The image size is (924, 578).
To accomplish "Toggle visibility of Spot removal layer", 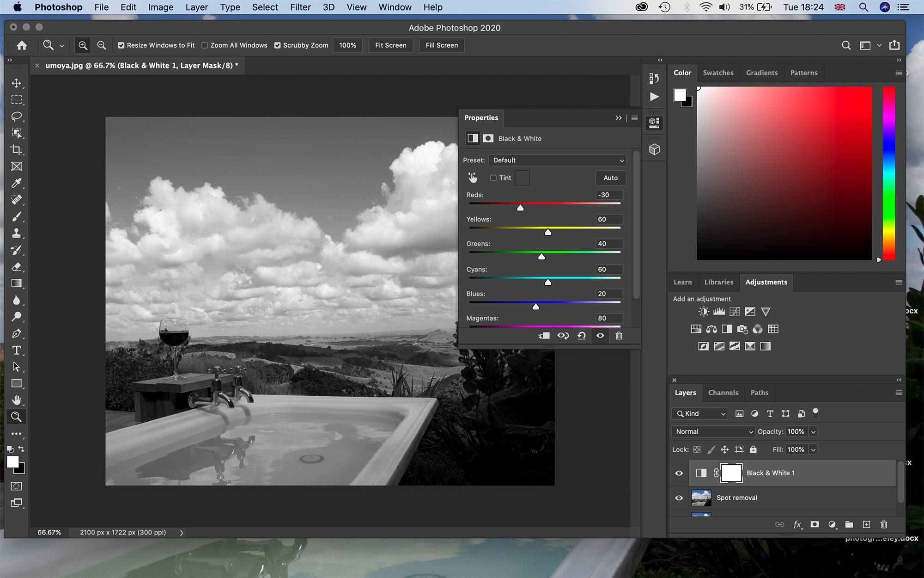I will pos(680,498).
